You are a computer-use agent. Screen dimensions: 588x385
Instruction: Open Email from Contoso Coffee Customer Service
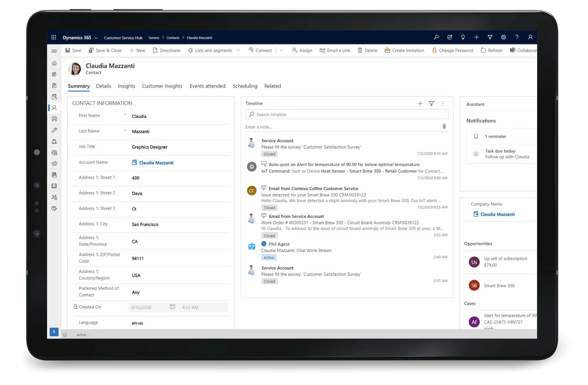tap(313, 189)
